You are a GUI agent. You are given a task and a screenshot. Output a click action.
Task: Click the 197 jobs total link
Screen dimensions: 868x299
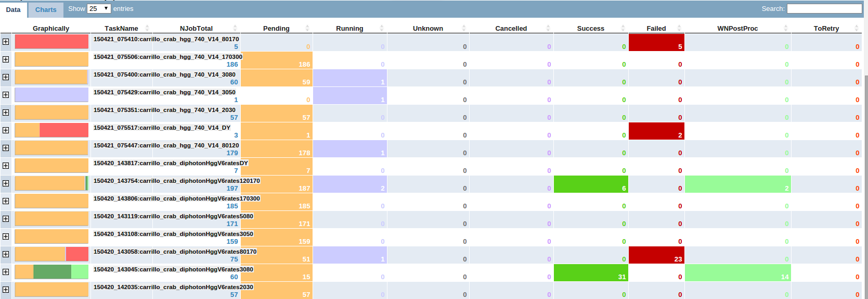pyautogui.click(x=232, y=189)
